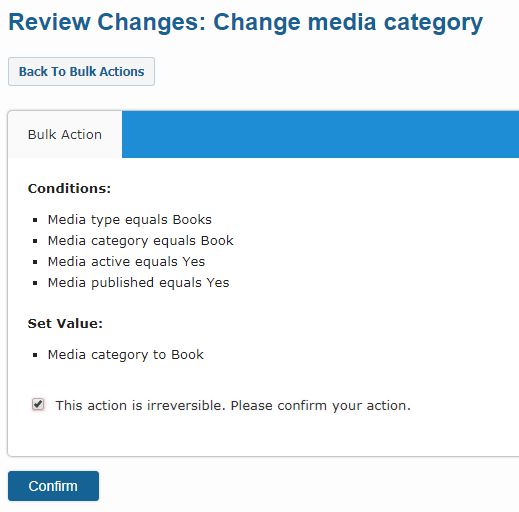This screenshot has width=519, height=512.
Task: Click the 'Media active equals Yes' condition
Action: (x=126, y=262)
